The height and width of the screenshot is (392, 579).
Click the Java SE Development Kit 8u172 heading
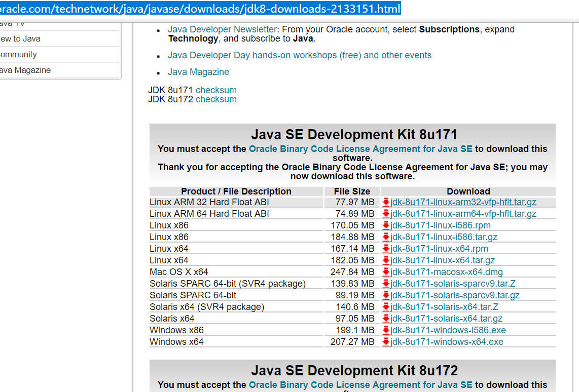pyautogui.click(x=354, y=371)
